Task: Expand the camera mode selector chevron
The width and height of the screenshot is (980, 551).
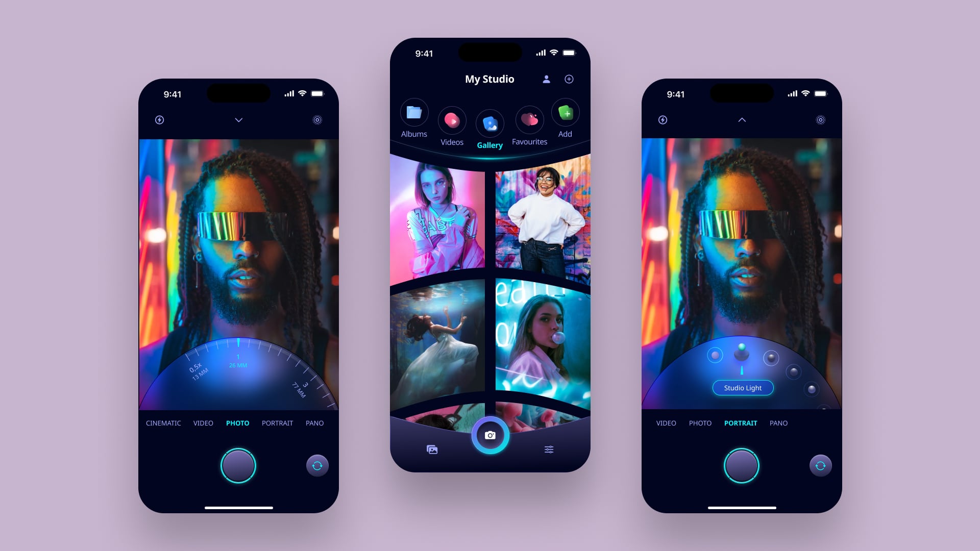Action: coord(238,120)
